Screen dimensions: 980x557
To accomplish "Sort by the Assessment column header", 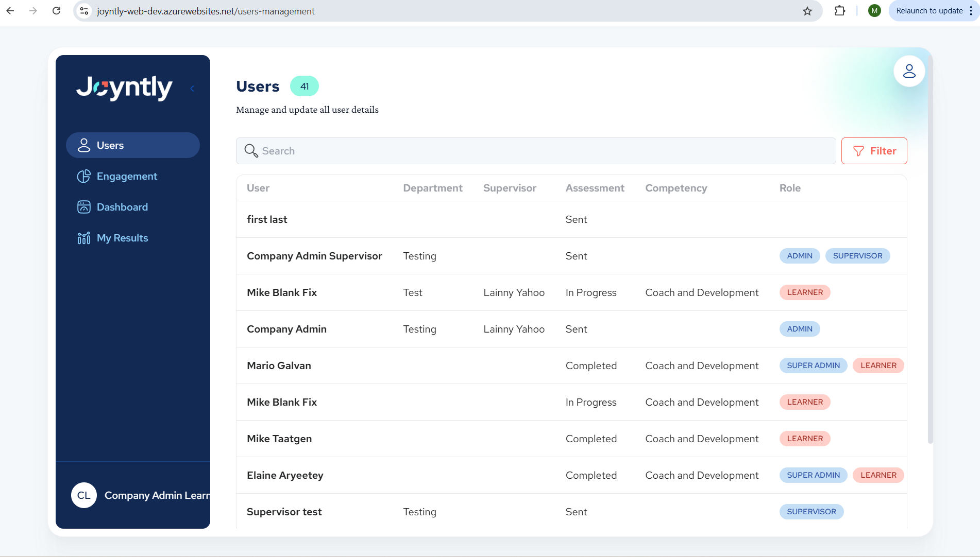I will pyautogui.click(x=595, y=188).
